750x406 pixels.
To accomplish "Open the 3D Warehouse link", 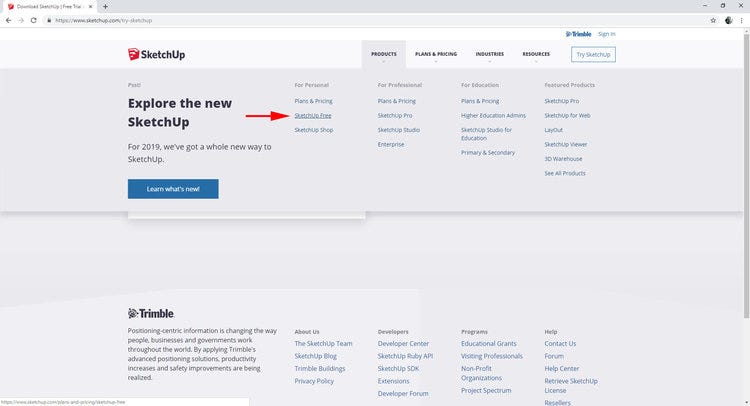I will (x=563, y=158).
